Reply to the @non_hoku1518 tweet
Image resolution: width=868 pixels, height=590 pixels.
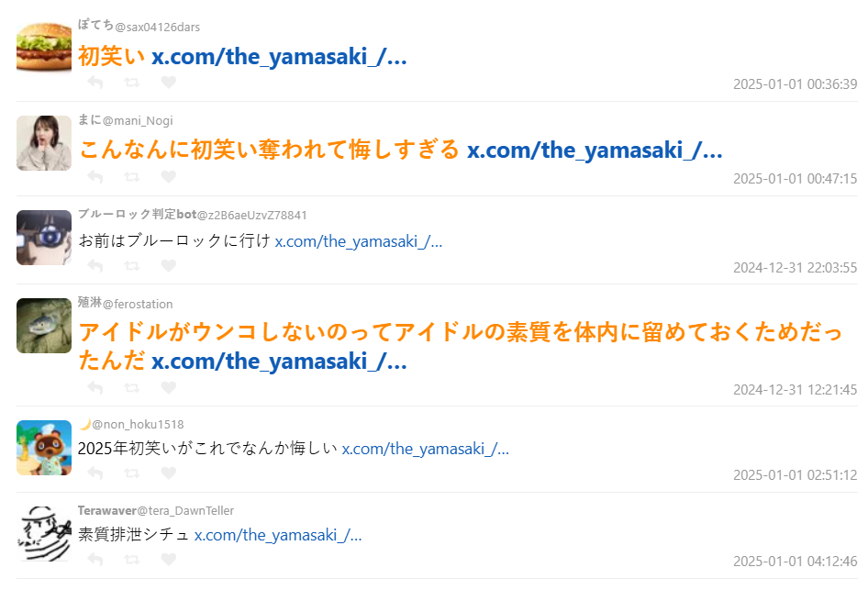click(95, 473)
